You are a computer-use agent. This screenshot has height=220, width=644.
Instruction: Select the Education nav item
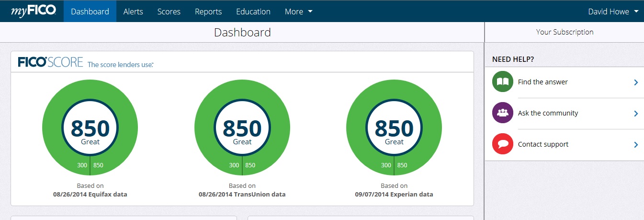(253, 12)
